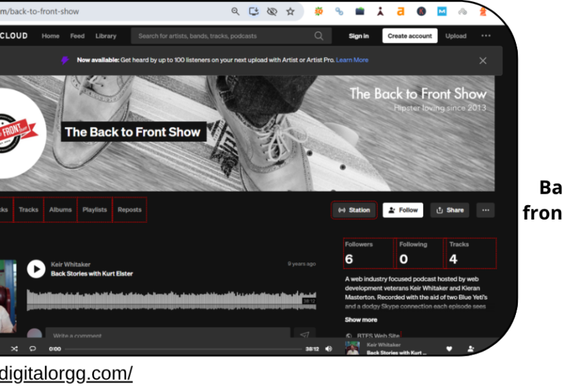The width and height of the screenshot is (563, 392).
Task: Seek within the track waveform
Action: (171, 300)
